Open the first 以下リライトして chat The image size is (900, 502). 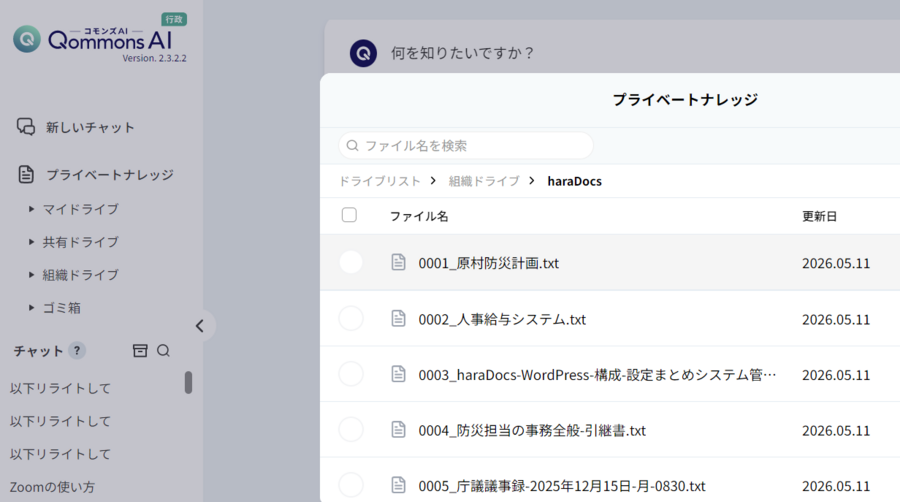click(60, 388)
